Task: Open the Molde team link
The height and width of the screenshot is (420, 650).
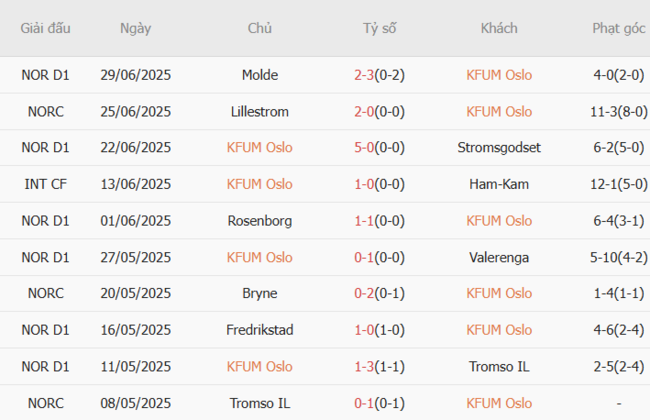Action: coord(260,75)
